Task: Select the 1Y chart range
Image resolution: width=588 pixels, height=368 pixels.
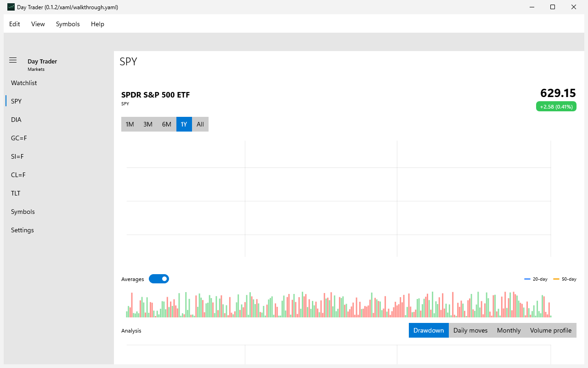Action: (x=184, y=124)
